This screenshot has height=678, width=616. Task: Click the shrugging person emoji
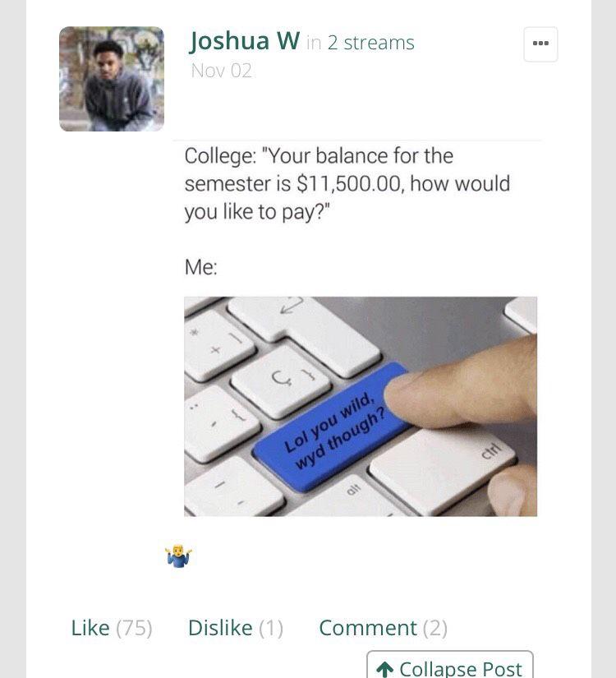point(178,556)
